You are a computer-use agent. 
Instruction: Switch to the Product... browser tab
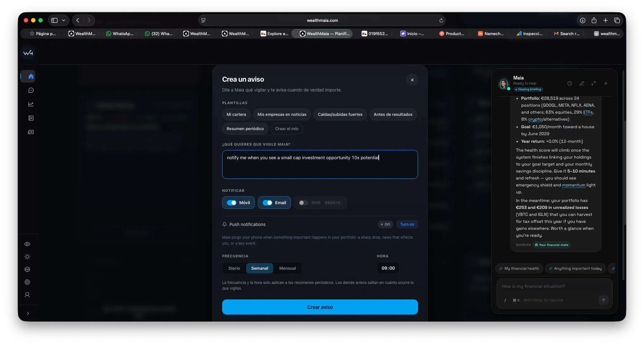pos(452,34)
